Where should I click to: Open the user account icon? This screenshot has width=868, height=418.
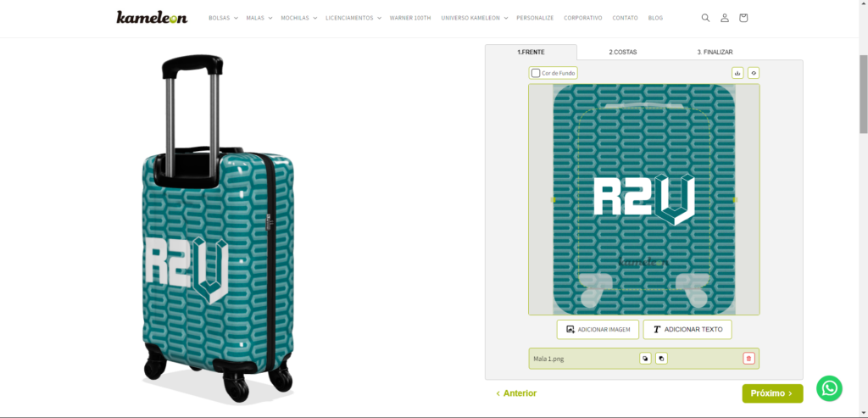[725, 18]
